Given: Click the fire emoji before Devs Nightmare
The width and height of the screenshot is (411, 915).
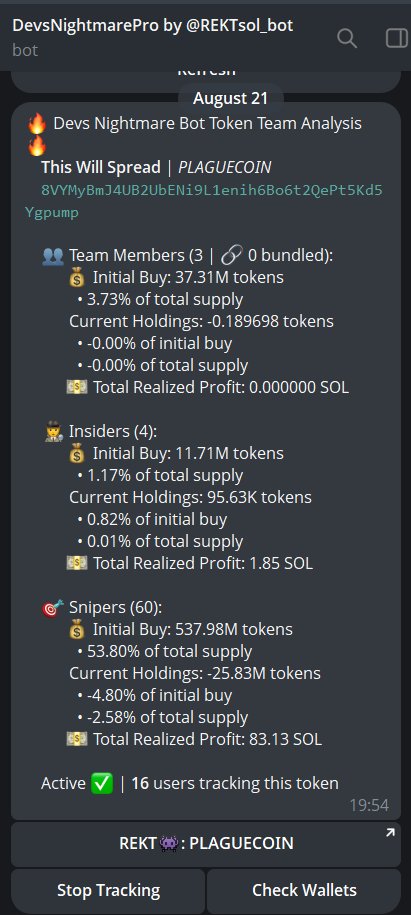Looking at the screenshot, I should click(x=37, y=124).
